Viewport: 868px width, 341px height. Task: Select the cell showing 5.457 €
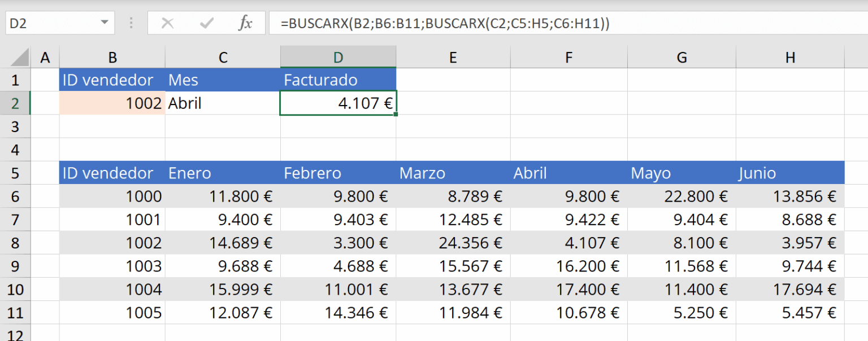coord(790,312)
